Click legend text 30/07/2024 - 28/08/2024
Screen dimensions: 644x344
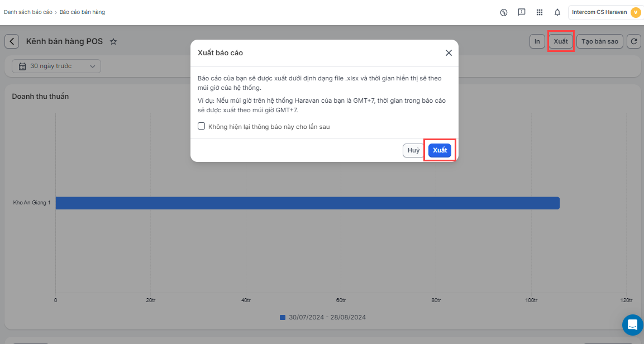click(x=327, y=317)
